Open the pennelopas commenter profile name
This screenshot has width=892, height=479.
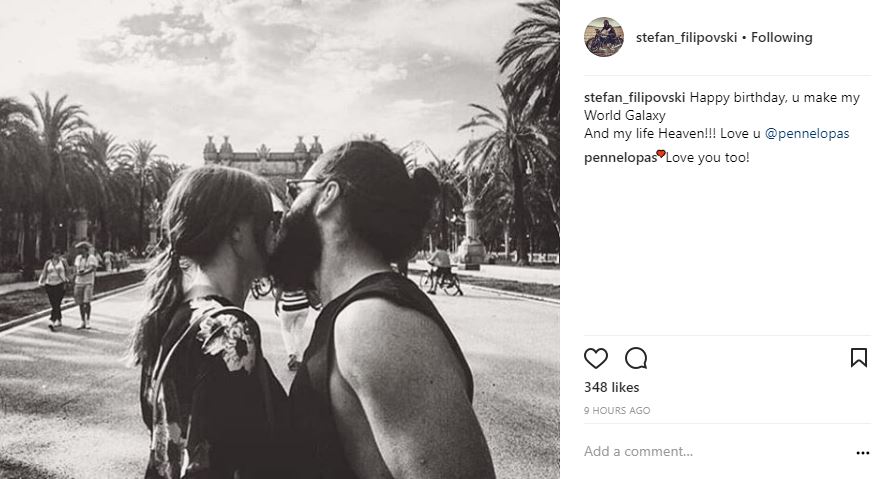[x=620, y=158]
